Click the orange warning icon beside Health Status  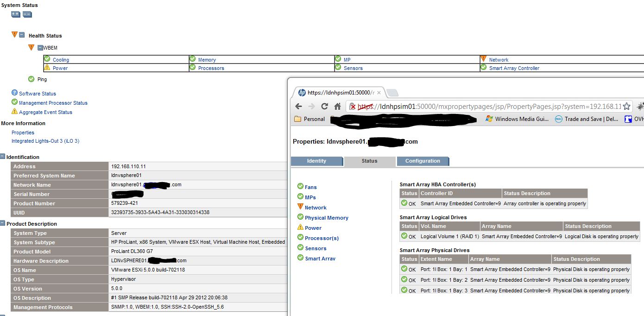(x=14, y=35)
